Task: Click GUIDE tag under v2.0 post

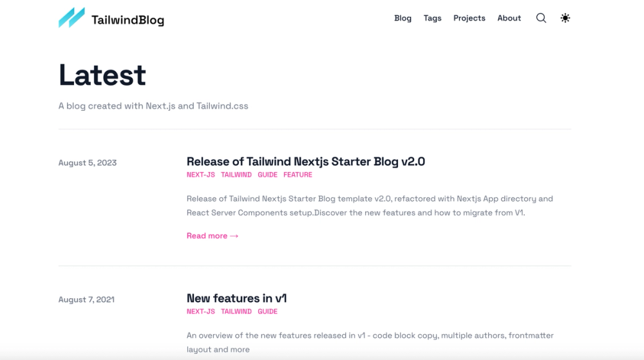Action: click(267, 175)
